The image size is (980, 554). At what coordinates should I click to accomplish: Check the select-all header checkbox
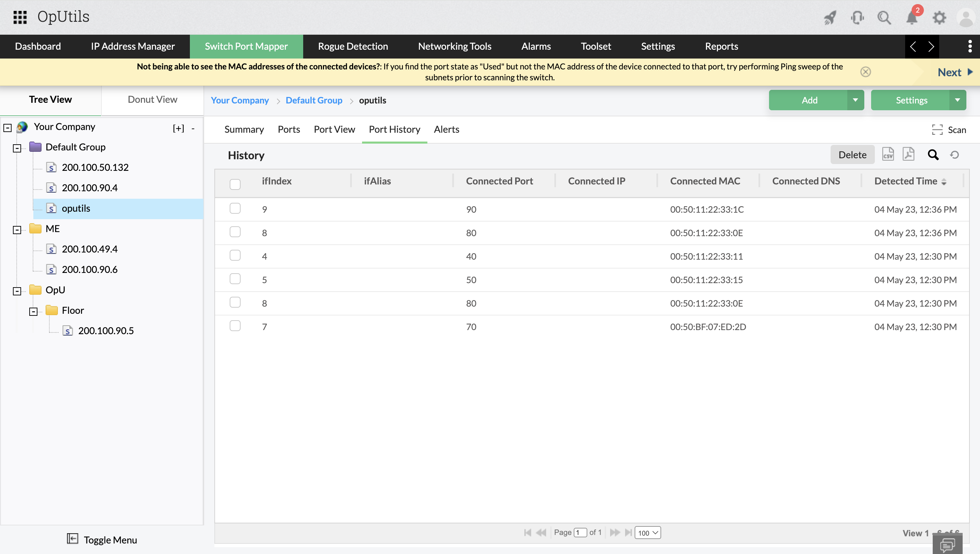click(x=235, y=184)
